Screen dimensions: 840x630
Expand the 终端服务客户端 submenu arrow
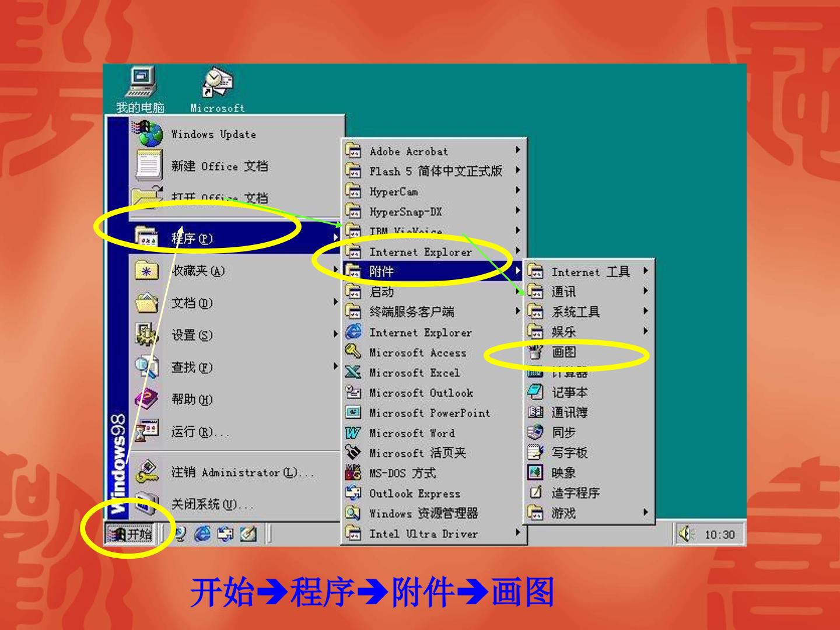point(517,311)
